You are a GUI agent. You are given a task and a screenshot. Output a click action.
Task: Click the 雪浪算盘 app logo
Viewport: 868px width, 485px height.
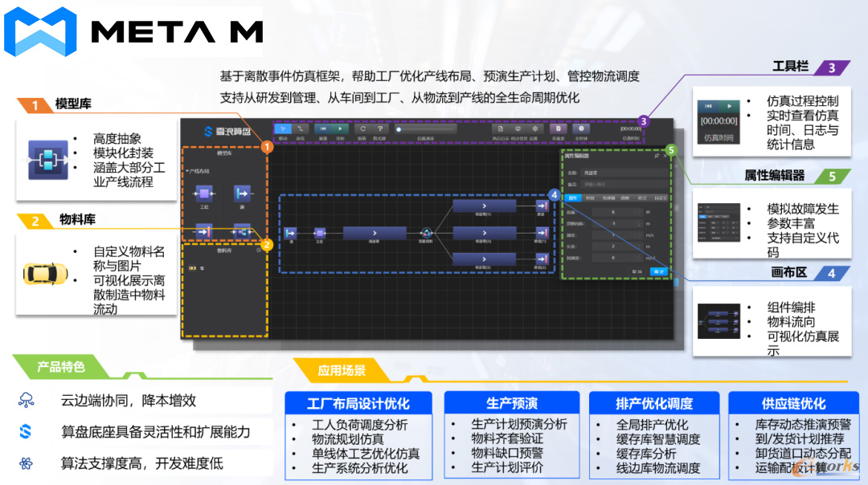(227, 132)
